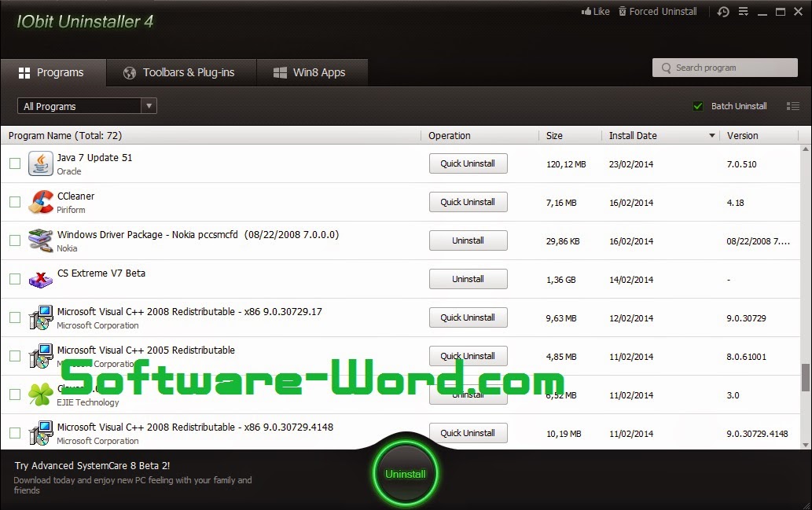Click the Search program field
This screenshot has width=812, height=510.
click(x=725, y=68)
